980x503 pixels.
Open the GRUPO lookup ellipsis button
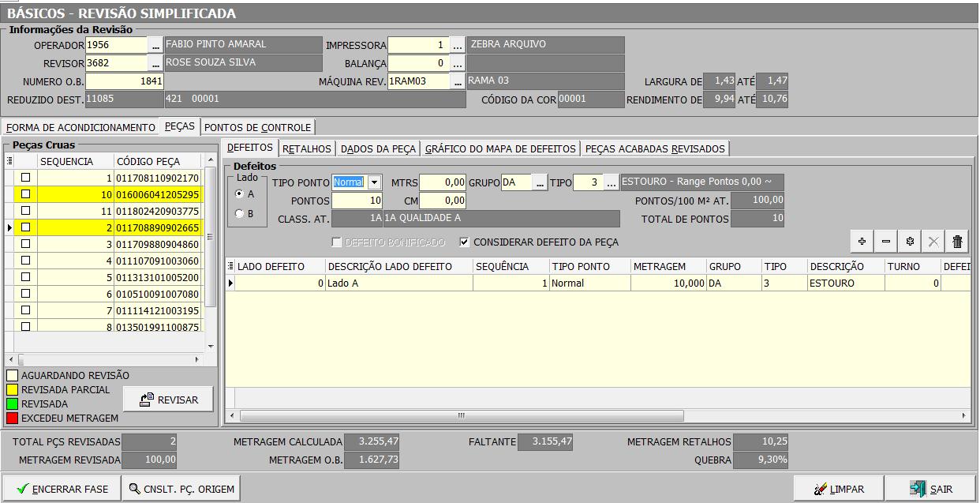coord(540,183)
